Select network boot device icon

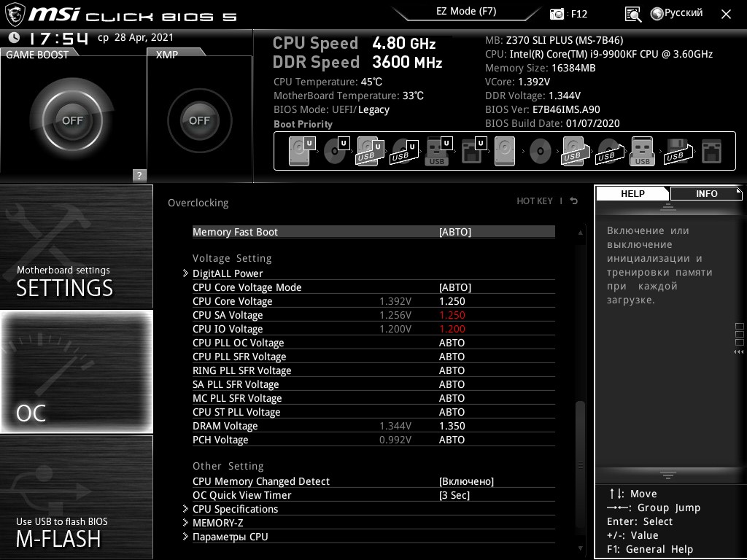tap(712, 151)
